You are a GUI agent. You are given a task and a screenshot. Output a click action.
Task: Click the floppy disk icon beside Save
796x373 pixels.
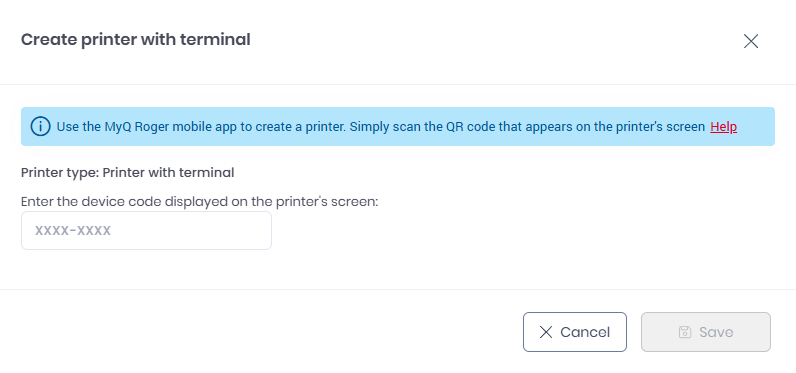[x=685, y=332]
